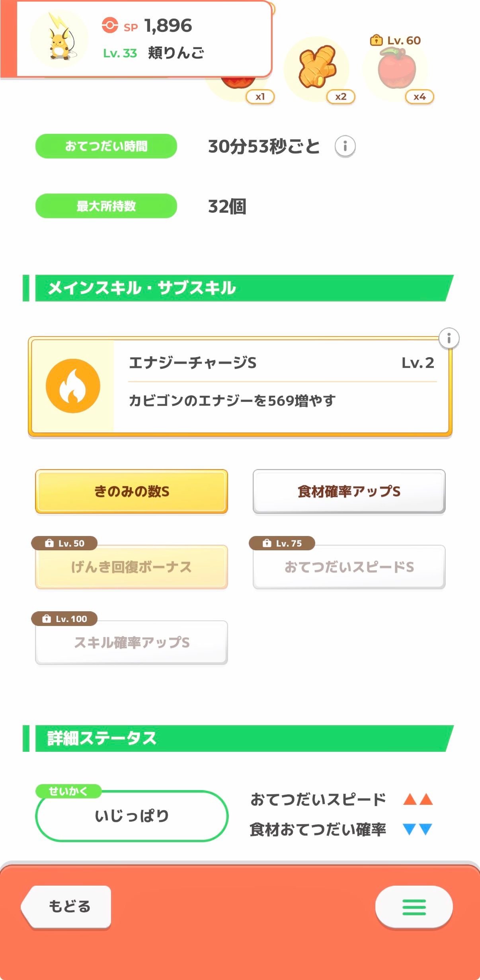Image resolution: width=480 pixels, height=980 pixels.
Task: Tap locked げんき回復ボーナス sub skill
Action: point(131,567)
